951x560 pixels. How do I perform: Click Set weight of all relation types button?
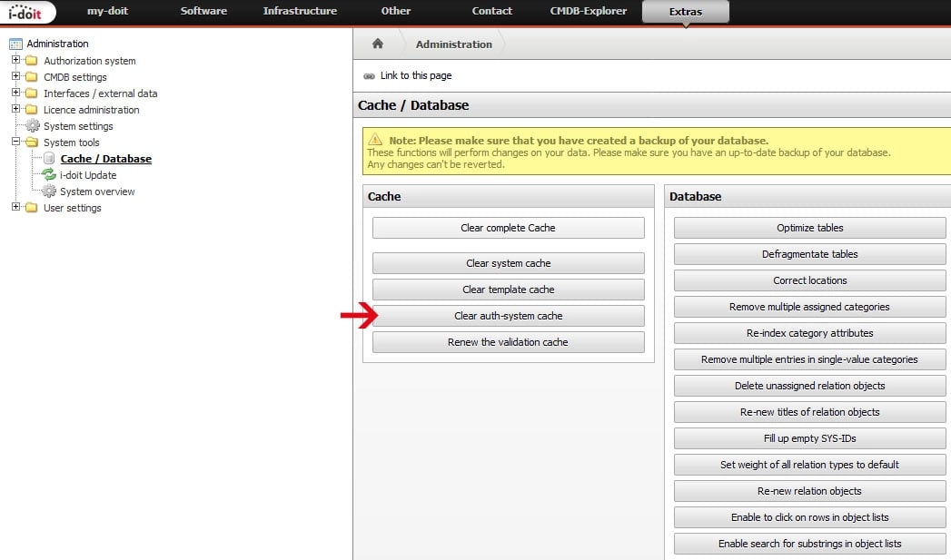809,465
